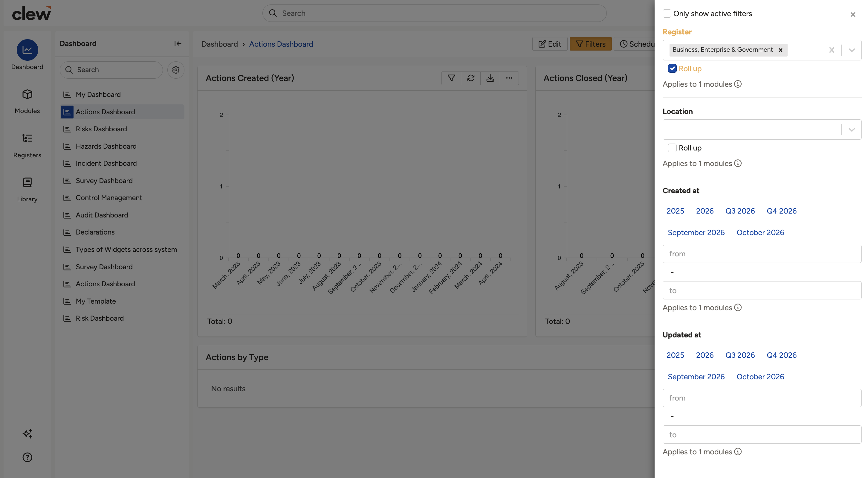This screenshot has width=868, height=478.
Task: Open the Library book icon
Action: 27,182
